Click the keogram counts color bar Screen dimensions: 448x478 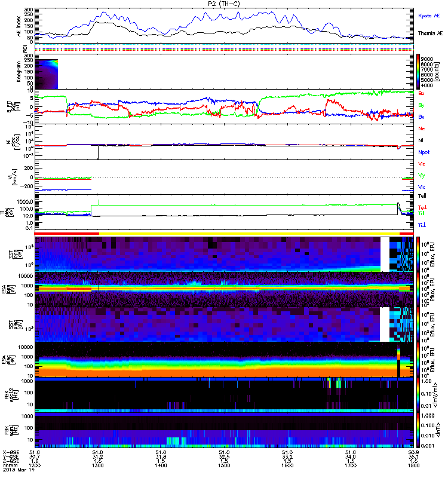[x=418, y=72]
